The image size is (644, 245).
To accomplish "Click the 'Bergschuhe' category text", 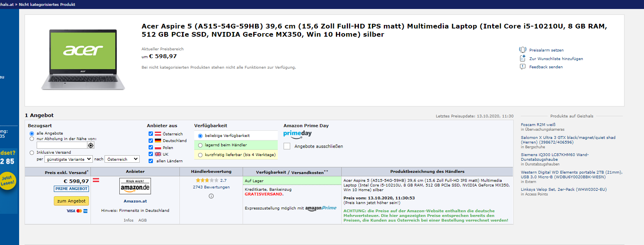I will tap(535, 147).
